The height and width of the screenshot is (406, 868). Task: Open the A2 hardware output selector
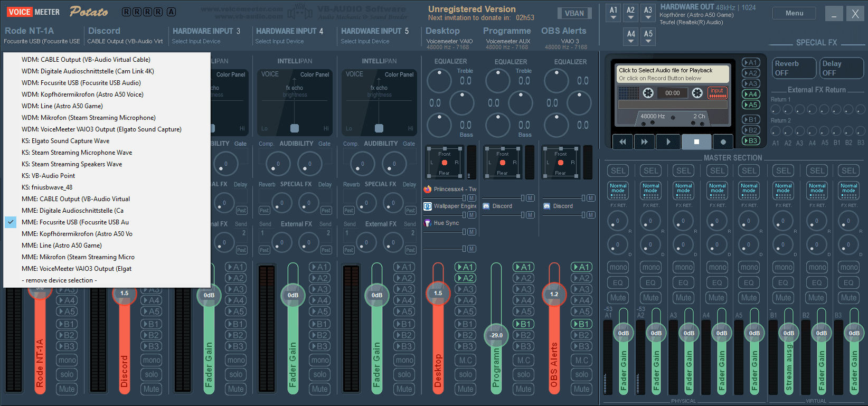631,13
